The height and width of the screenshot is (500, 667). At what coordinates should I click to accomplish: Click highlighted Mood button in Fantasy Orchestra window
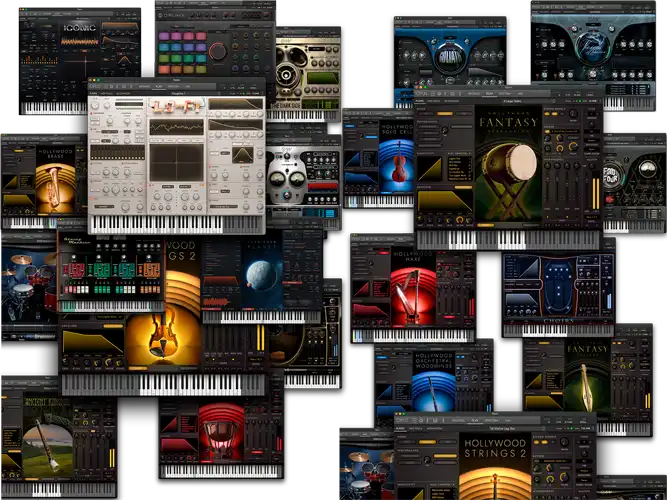(445, 114)
